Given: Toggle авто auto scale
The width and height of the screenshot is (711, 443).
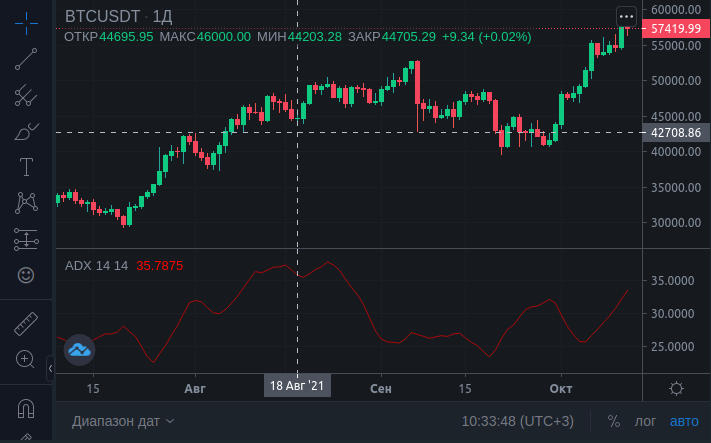Looking at the screenshot, I should click(684, 421).
